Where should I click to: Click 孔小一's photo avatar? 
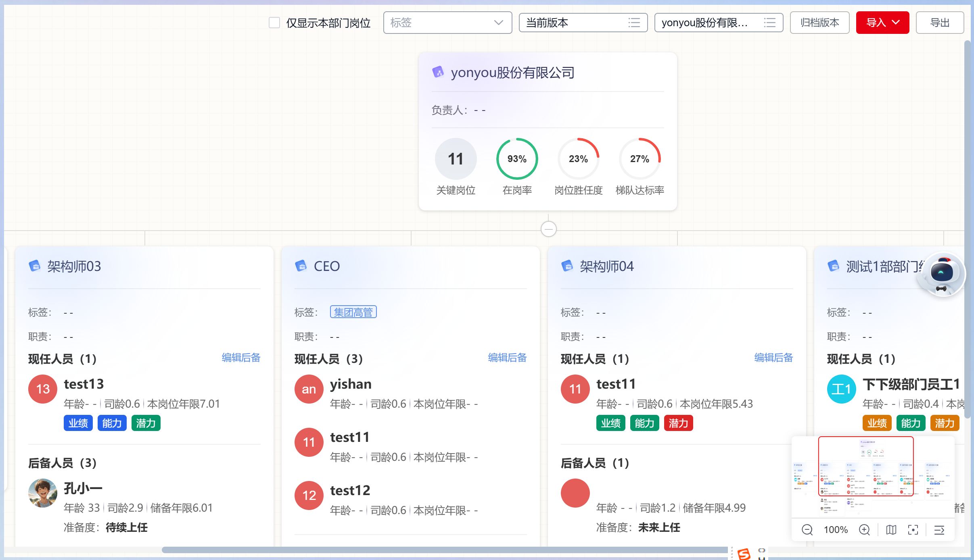click(x=43, y=493)
